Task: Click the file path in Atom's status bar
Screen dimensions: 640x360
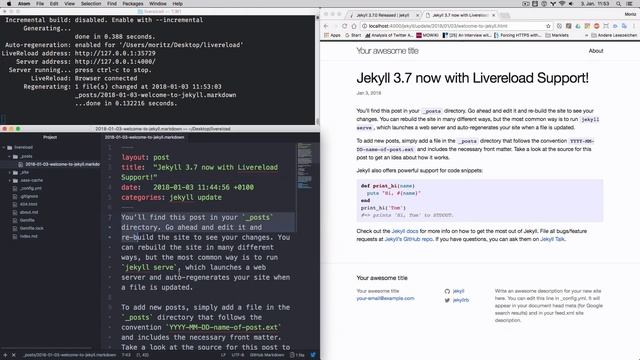Action: point(69,355)
